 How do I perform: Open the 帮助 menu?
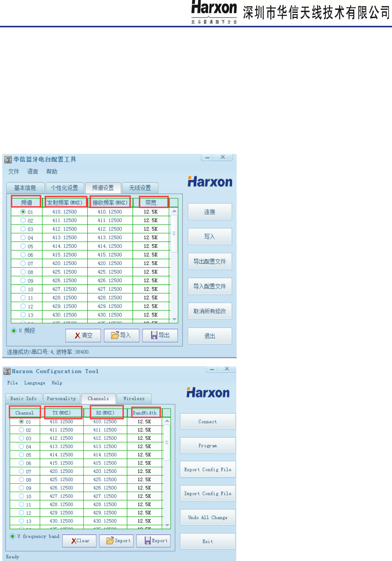(x=52, y=172)
